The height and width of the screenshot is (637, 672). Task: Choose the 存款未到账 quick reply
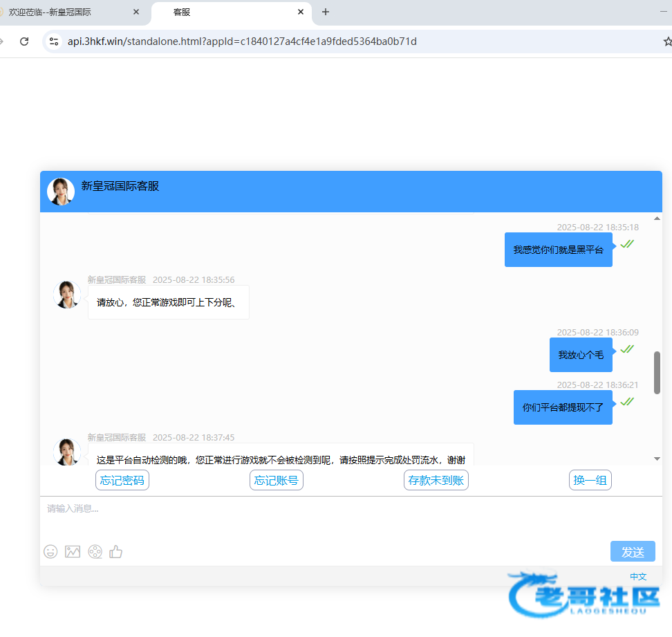(436, 480)
